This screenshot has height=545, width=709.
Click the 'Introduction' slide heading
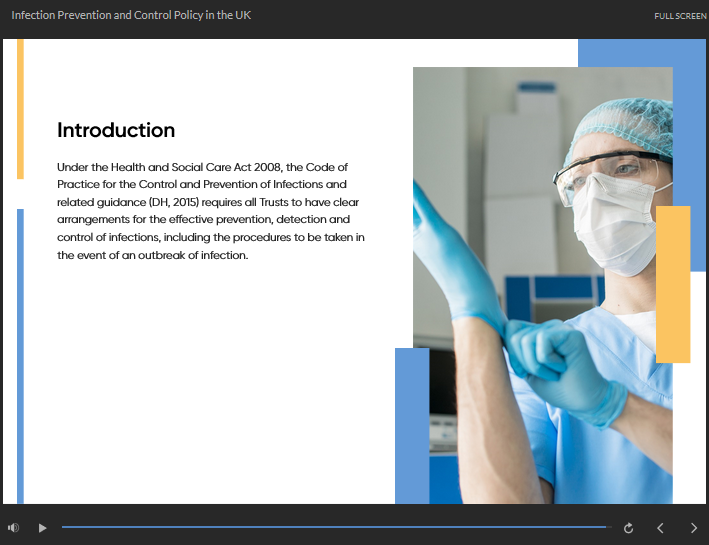[116, 130]
